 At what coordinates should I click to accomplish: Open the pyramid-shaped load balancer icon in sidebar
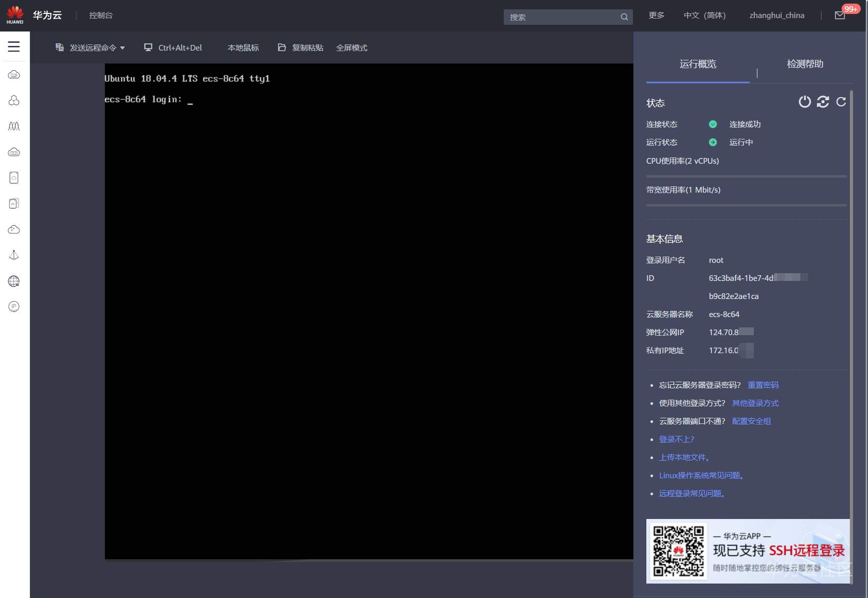pyautogui.click(x=14, y=255)
